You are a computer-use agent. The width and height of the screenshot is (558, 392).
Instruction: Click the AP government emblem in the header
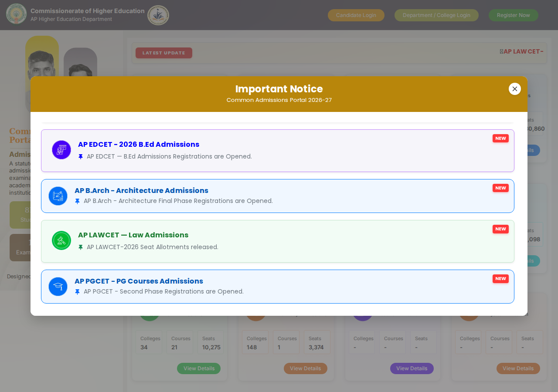(x=17, y=14)
